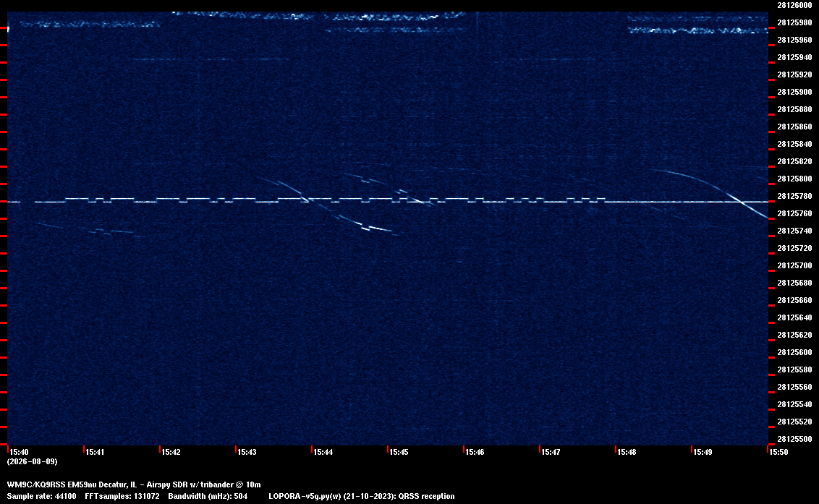
Task: Click the 15:46 time label
Action: point(475,452)
